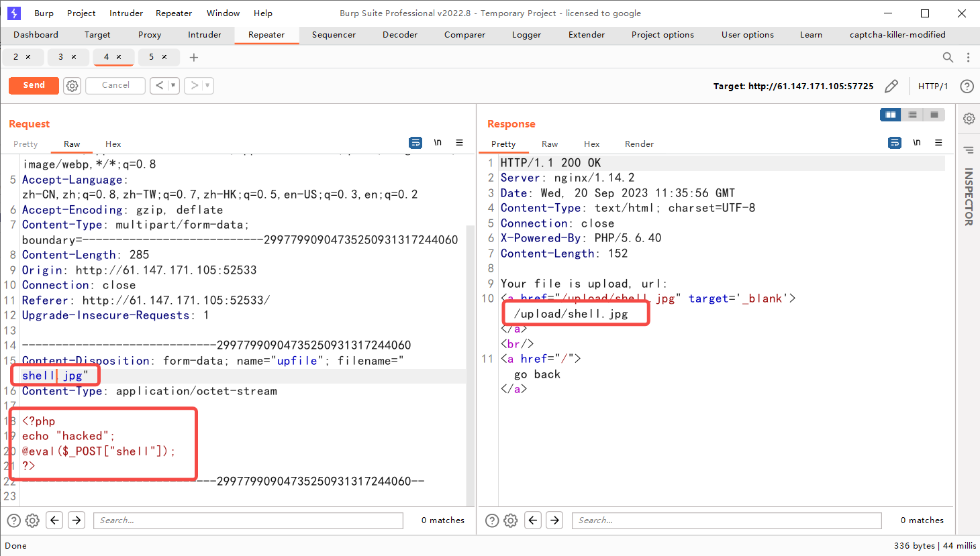Click the Burp Suite logo icon
The width and height of the screenshot is (980, 556).
[x=14, y=13]
